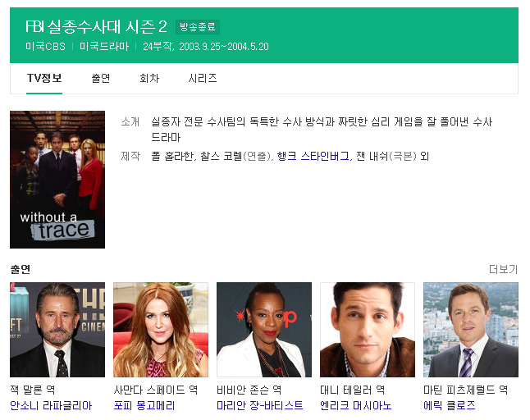Click the photo above 대니 테일러 역
This screenshot has height=420, width=530.
[368, 330]
